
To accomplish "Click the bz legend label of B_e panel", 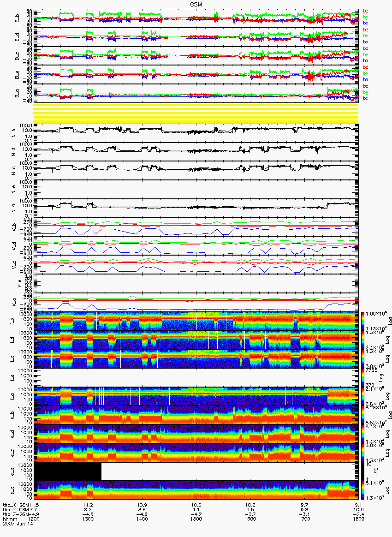I will click(366, 67).
